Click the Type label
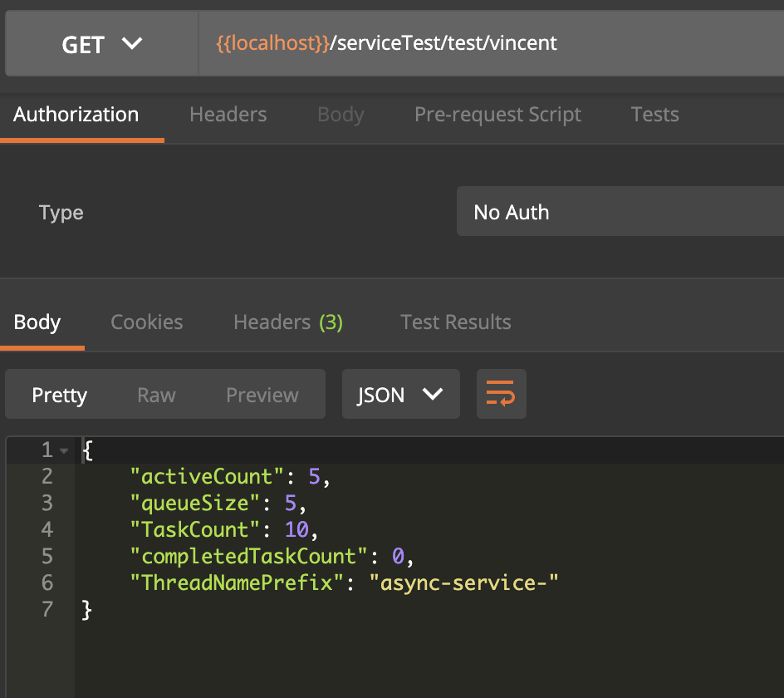 tap(61, 213)
